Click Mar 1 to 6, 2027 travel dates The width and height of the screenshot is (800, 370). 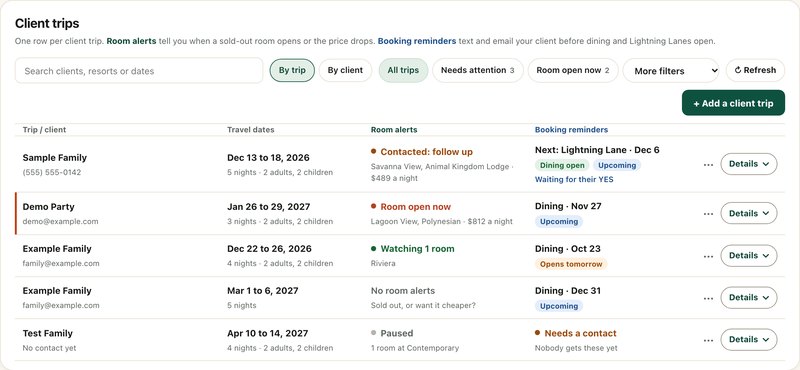263,291
